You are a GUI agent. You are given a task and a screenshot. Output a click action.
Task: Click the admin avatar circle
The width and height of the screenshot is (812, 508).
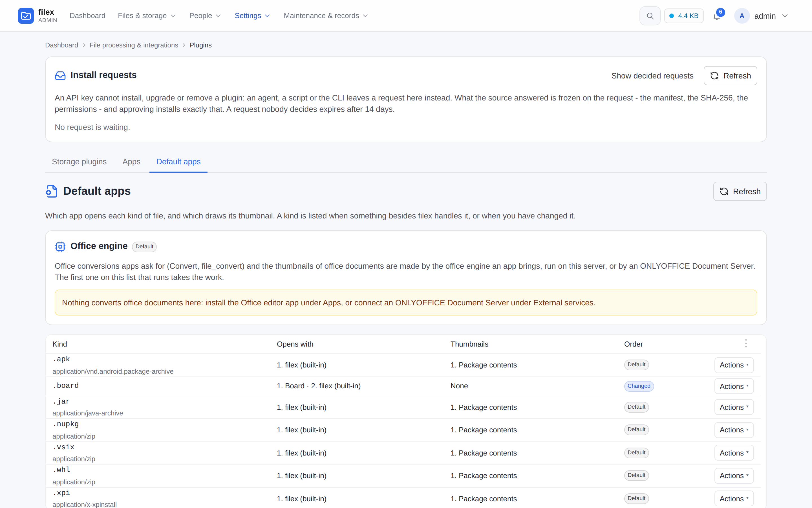click(x=742, y=16)
